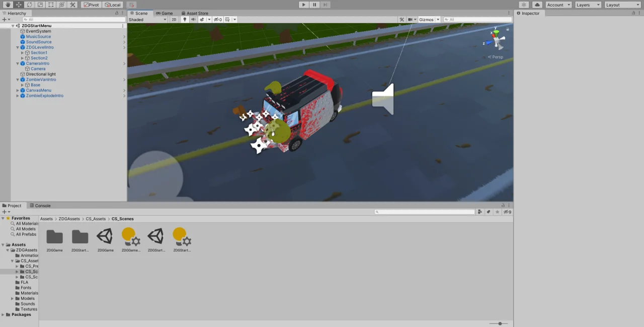This screenshot has width=644, height=327.
Task: Open the Project create plus menu
Action: (x=6, y=212)
